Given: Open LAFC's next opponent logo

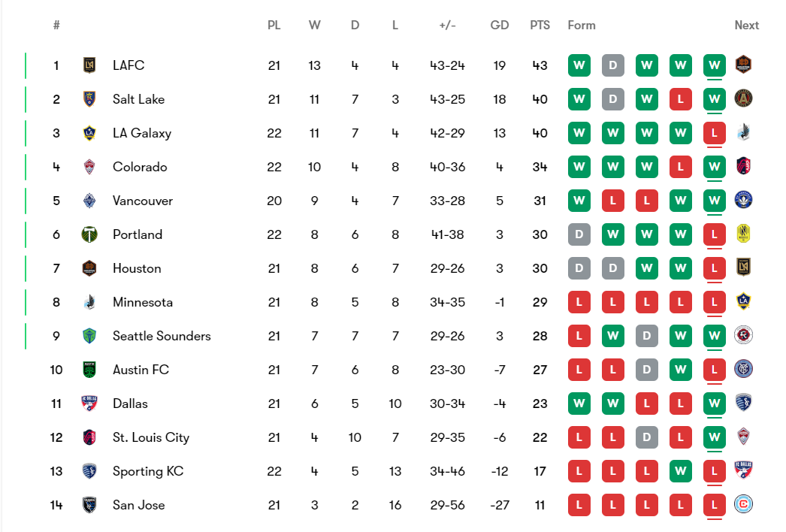Looking at the screenshot, I should pyautogui.click(x=743, y=65).
